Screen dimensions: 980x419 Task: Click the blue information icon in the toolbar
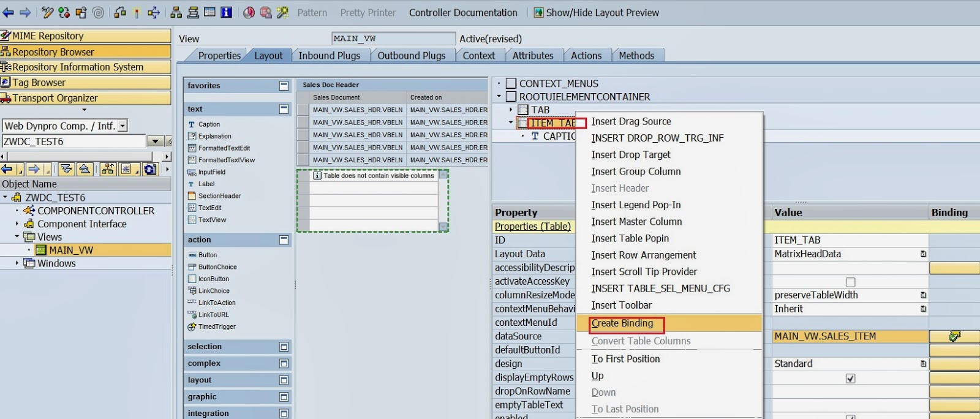226,12
